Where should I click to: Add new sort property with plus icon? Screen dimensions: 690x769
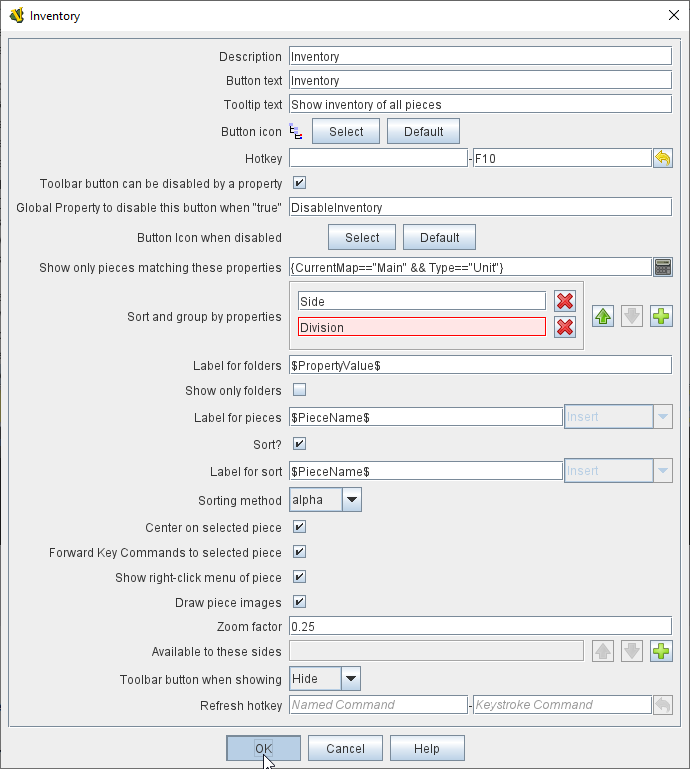[x=661, y=317]
